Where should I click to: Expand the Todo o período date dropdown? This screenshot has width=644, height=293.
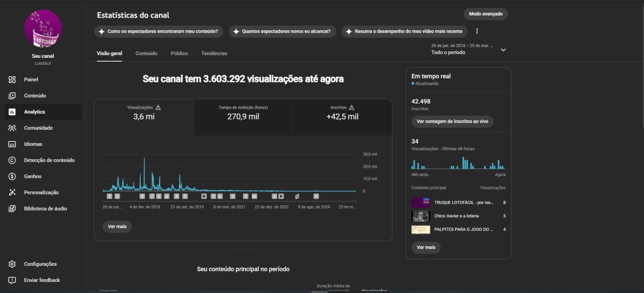pyautogui.click(x=503, y=49)
